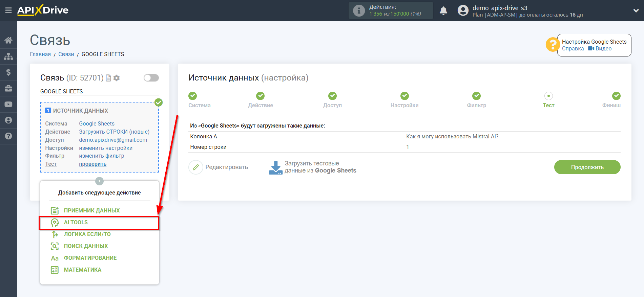Screen dimensions: 644x297
Task: Open the Справка help link
Action: pos(573,48)
